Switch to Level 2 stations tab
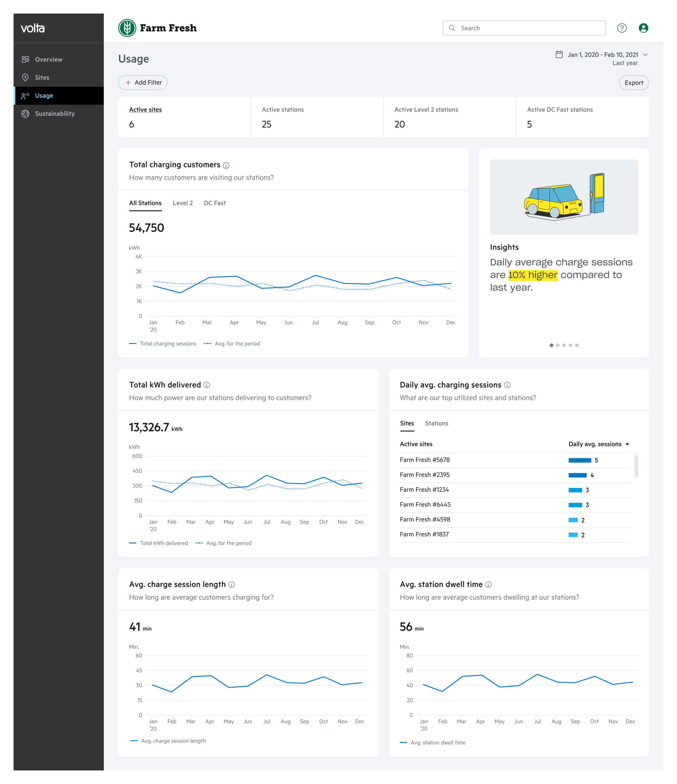 183,203
